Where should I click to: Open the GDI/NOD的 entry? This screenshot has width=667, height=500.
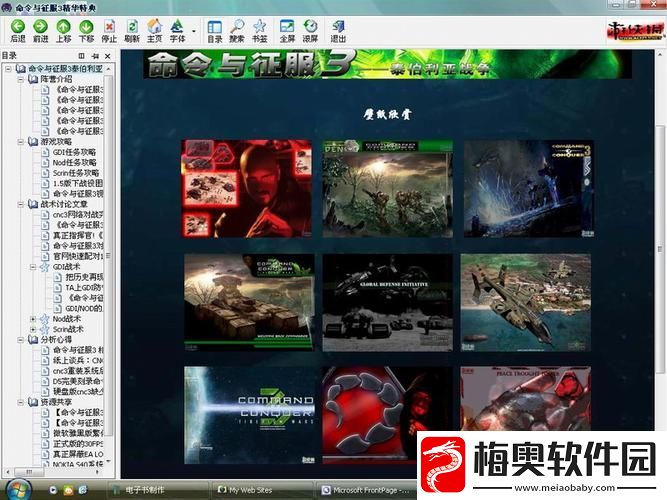click(84, 309)
